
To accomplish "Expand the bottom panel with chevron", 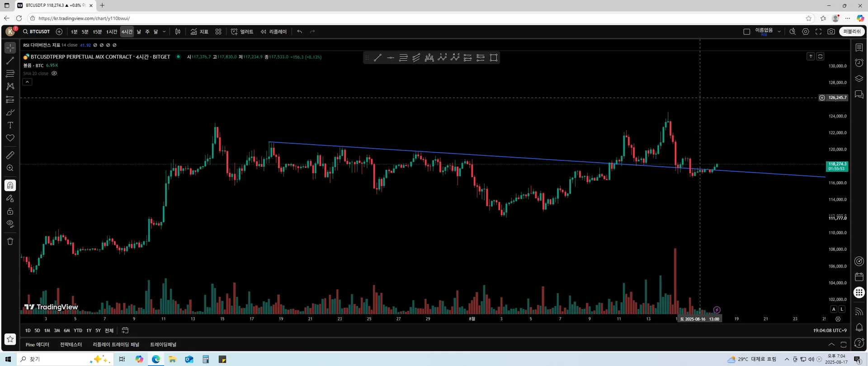I will (831, 344).
